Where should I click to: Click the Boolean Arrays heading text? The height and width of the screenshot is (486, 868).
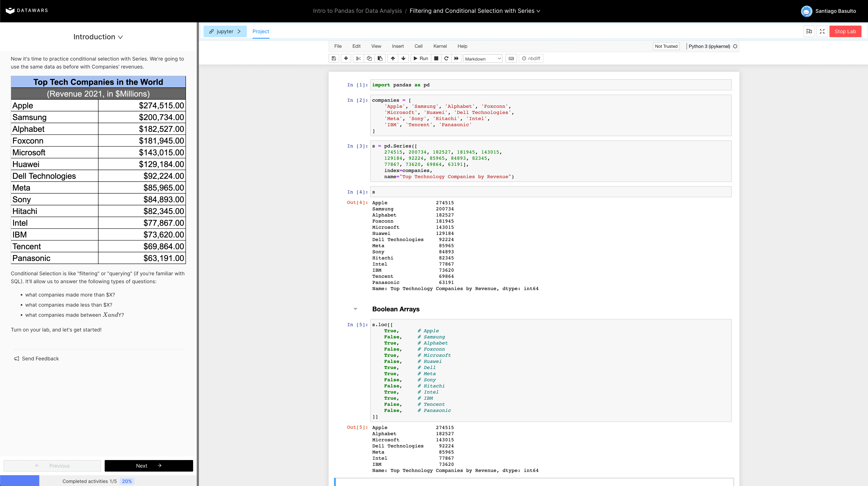pyautogui.click(x=396, y=309)
